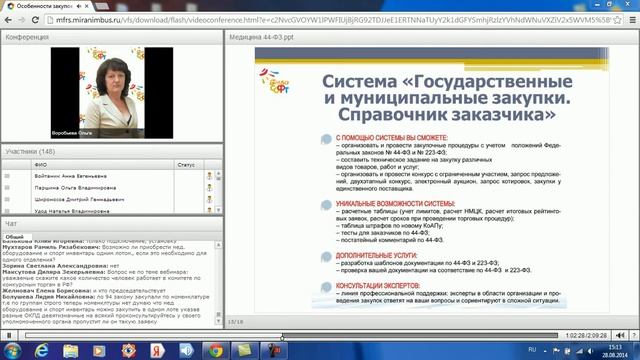Click participants list scrollbar down arrow
Image resolution: width=640 pixels, height=360 pixels.
218,210
